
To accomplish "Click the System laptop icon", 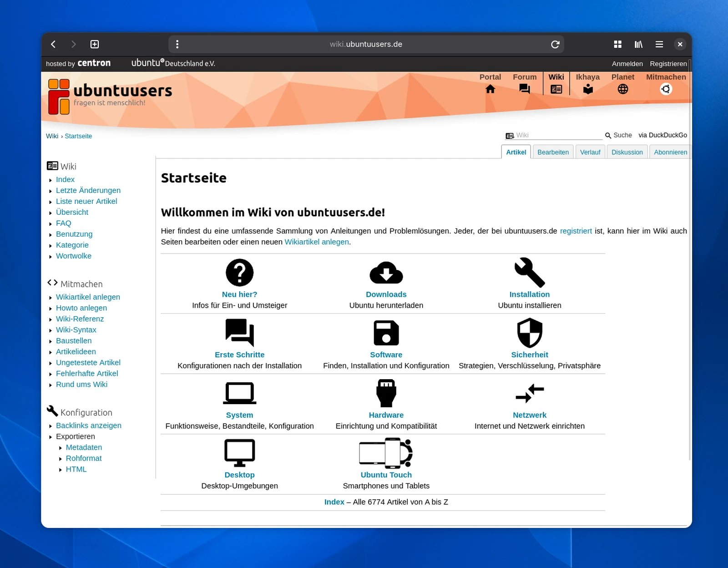I will [240, 393].
